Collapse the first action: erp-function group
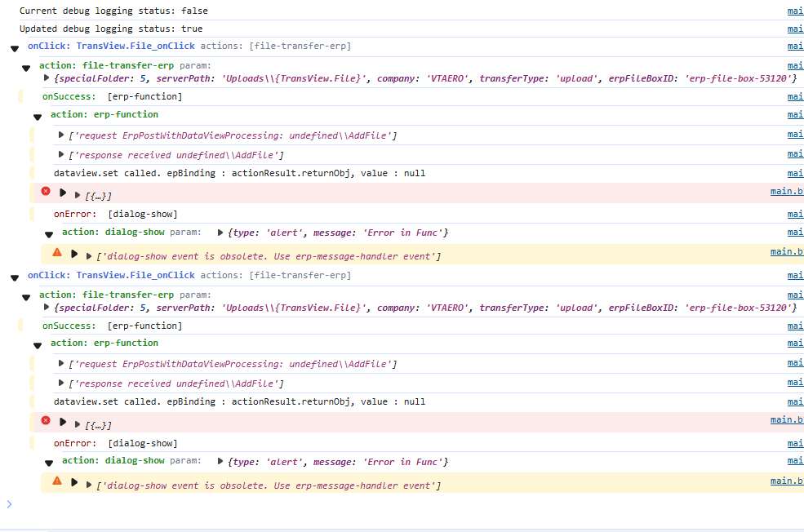This screenshot has height=532, width=804. [38, 117]
